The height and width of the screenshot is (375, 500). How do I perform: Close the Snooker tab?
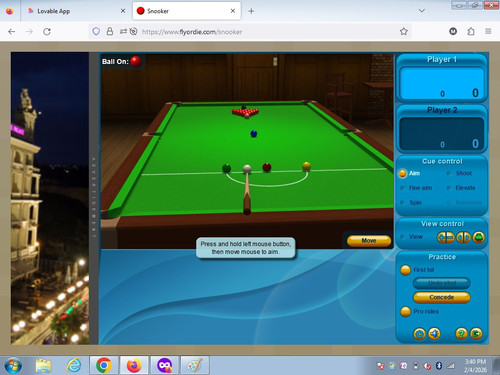click(233, 11)
